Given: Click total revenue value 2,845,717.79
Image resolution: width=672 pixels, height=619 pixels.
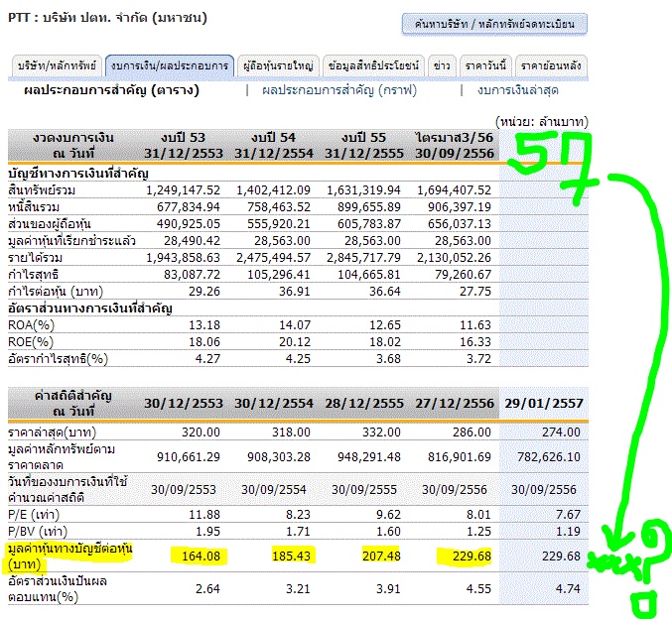Looking at the screenshot, I should pyautogui.click(x=363, y=258).
